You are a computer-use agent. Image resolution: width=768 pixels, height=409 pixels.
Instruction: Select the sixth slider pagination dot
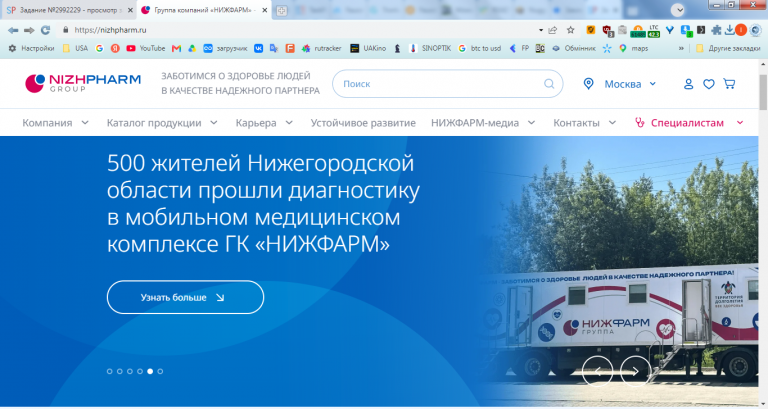(160, 371)
